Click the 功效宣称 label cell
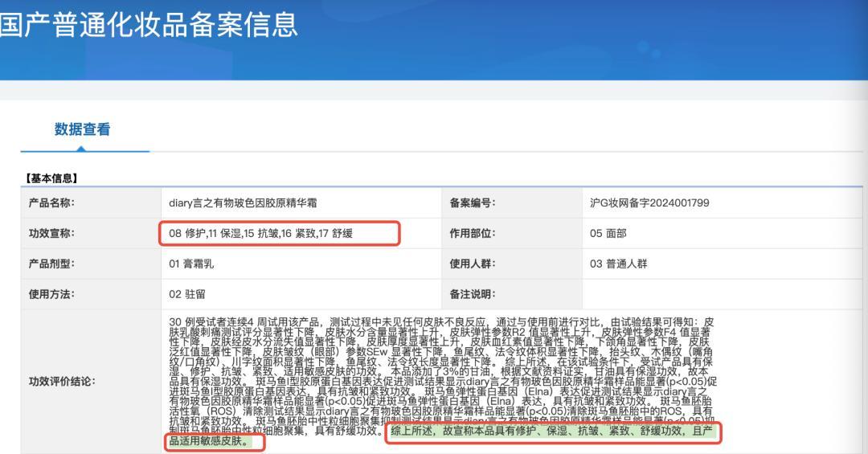 51,234
